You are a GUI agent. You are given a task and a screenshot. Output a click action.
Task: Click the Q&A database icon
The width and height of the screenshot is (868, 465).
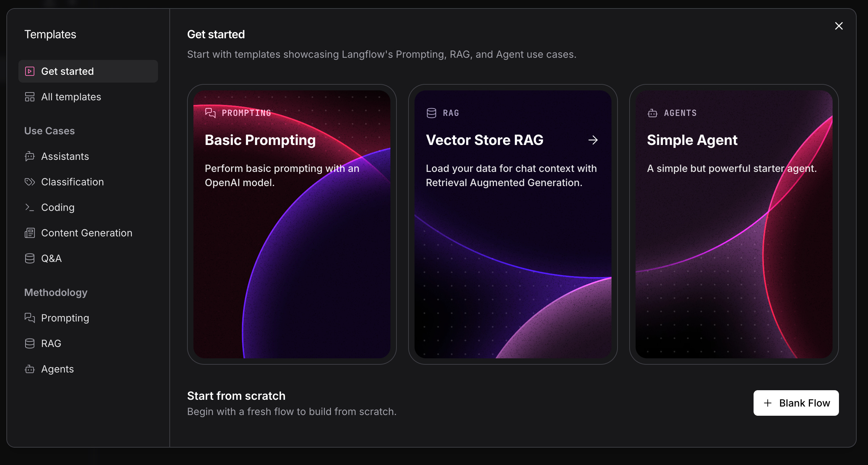pos(30,258)
